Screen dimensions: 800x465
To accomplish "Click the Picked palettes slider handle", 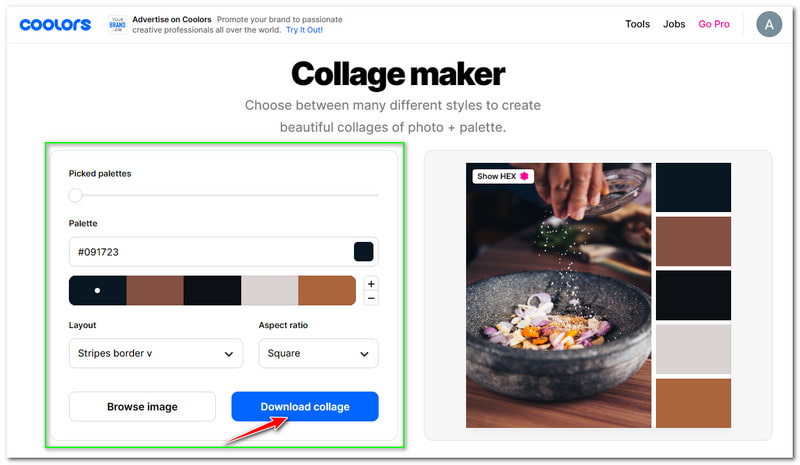I will coord(76,195).
